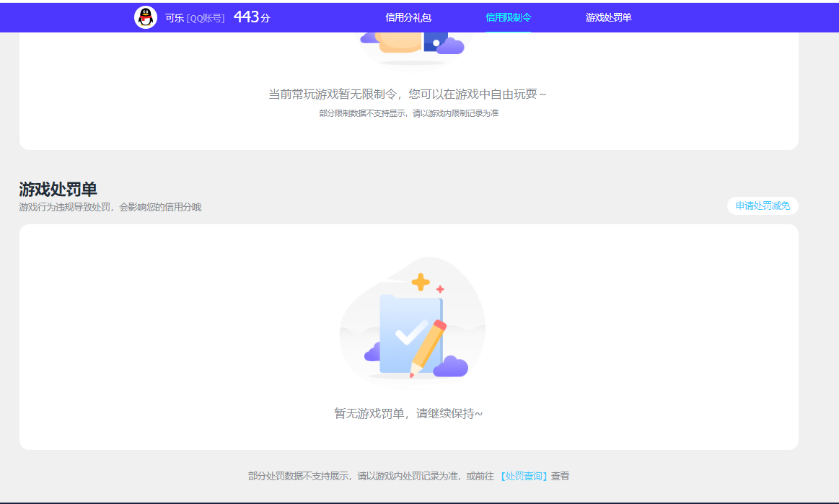The height and width of the screenshot is (504, 839).
Task: Click the red diamond icon near the folder
Action: click(440, 288)
